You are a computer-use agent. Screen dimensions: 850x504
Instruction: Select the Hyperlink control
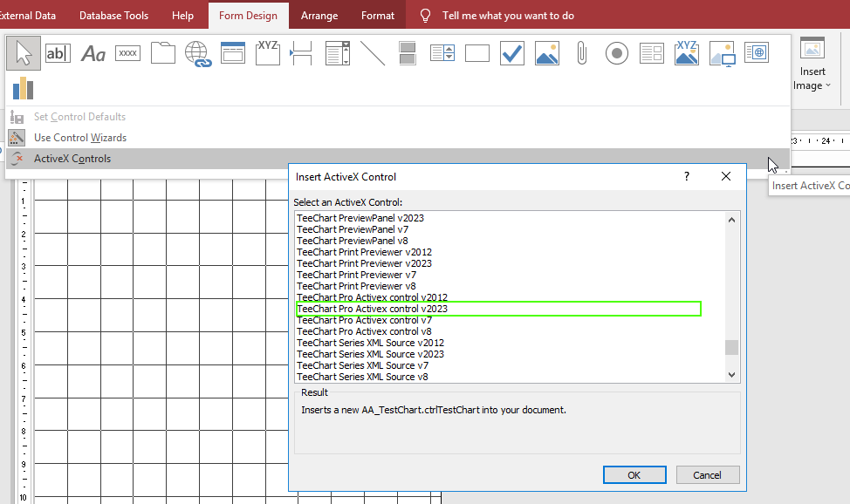198,54
